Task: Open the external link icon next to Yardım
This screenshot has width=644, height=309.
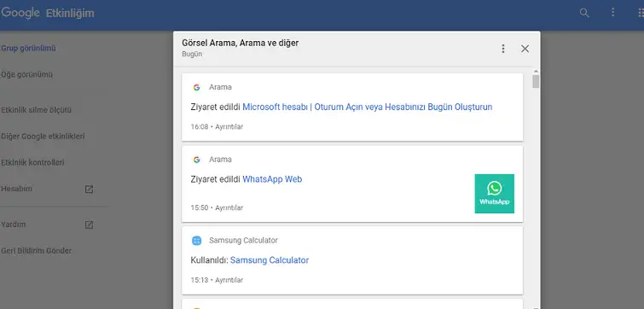Action: pos(89,224)
